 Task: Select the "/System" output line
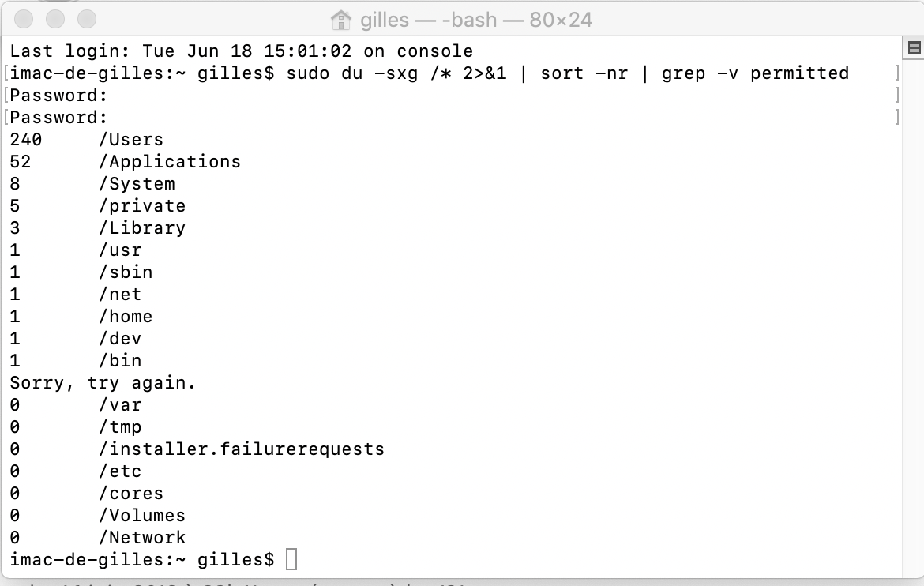(x=137, y=184)
